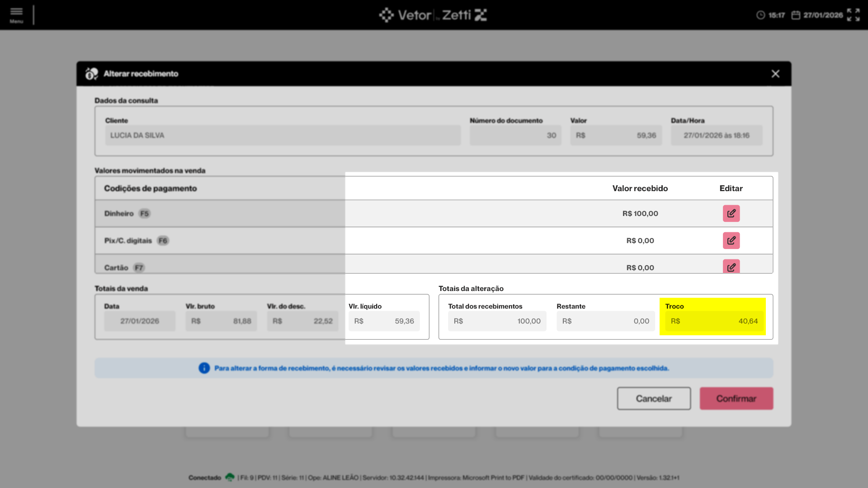Edit the Cartão received value
The height and width of the screenshot is (488, 868).
[731, 267]
